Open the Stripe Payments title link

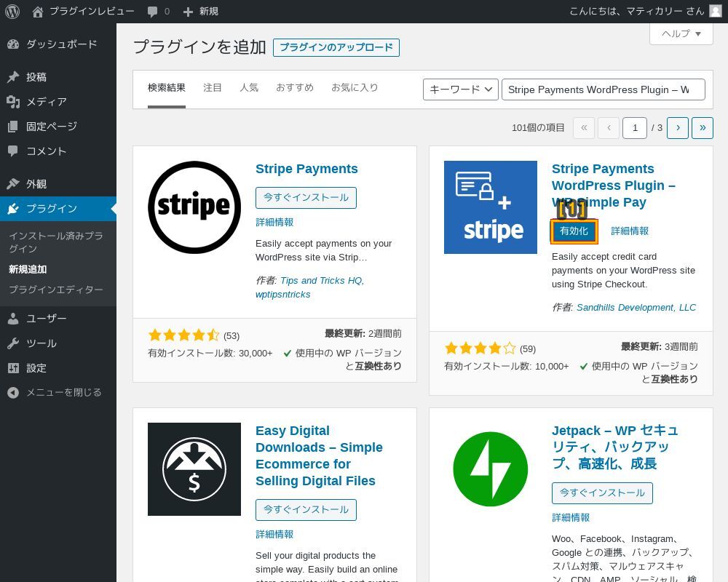click(x=306, y=169)
